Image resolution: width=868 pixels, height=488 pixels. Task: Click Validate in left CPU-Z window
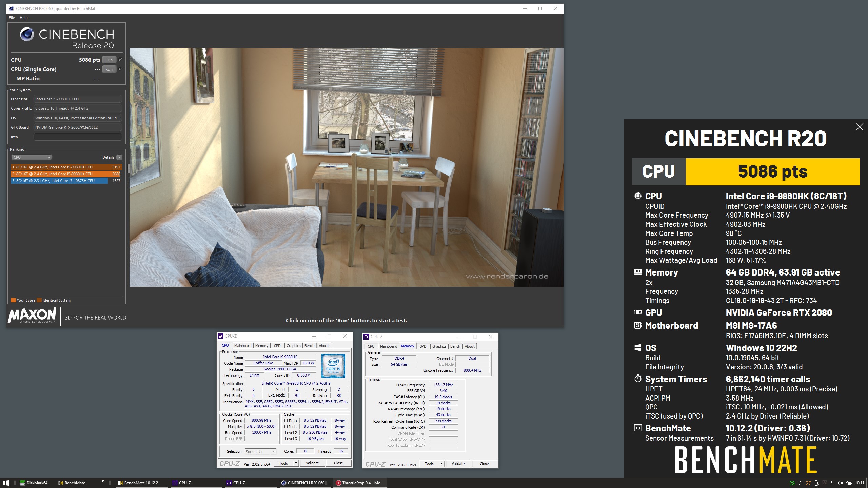tap(312, 463)
